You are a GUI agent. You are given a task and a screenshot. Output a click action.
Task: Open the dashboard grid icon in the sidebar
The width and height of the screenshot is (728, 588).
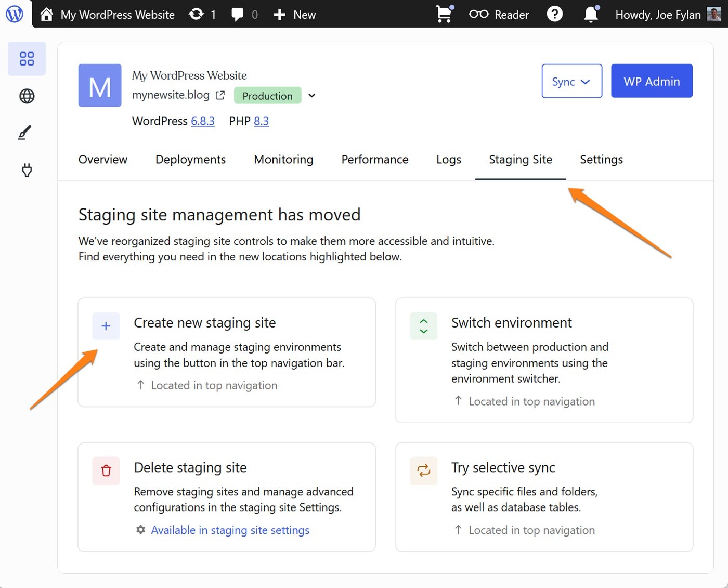tap(27, 59)
